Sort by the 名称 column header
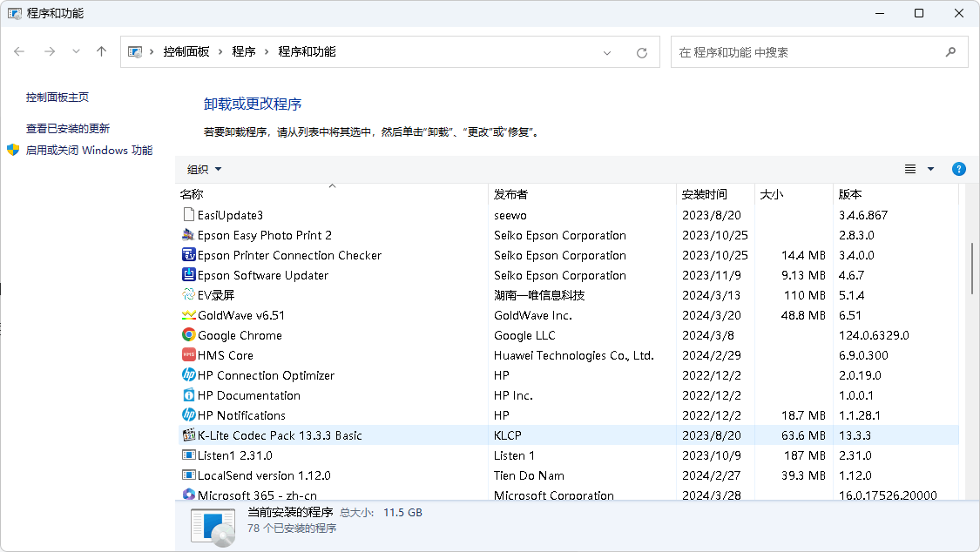The width and height of the screenshot is (980, 552). click(332, 194)
